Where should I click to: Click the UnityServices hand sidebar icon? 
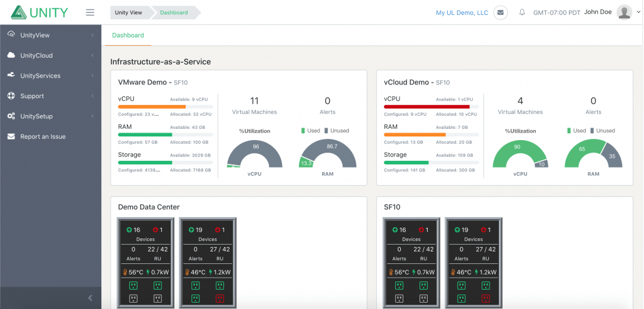click(x=11, y=75)
